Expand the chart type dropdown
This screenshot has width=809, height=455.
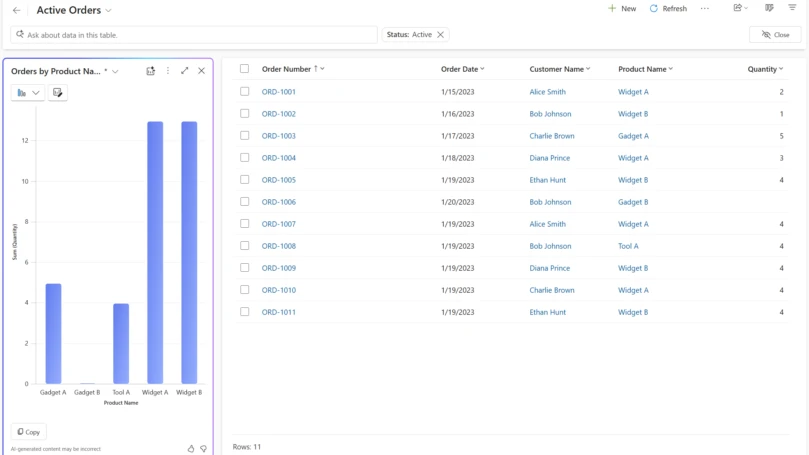pyautogui.click(x=28, y=93)
